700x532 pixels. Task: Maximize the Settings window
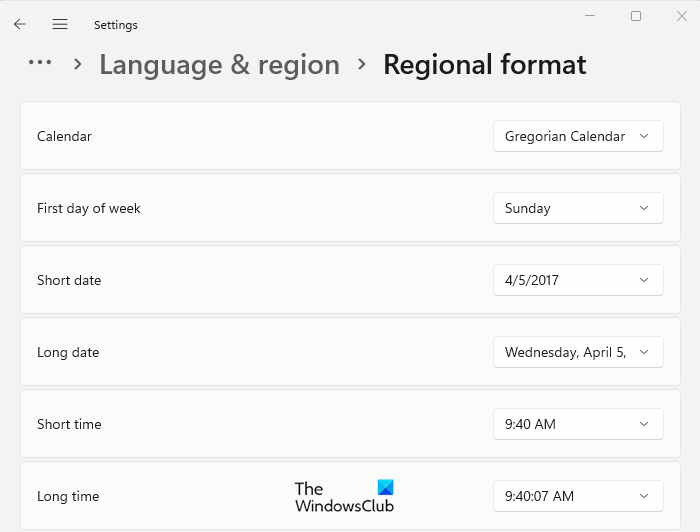636,16
